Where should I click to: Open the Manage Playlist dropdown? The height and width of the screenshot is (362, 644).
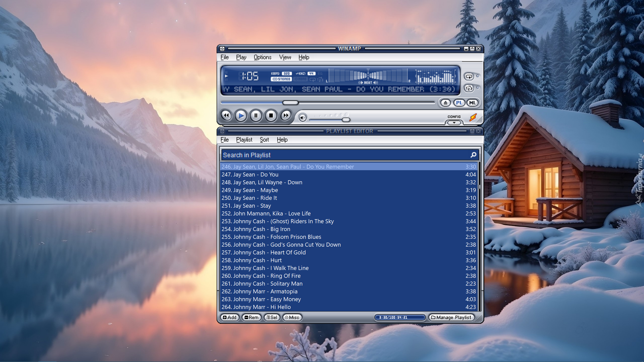tap(451, 318)
